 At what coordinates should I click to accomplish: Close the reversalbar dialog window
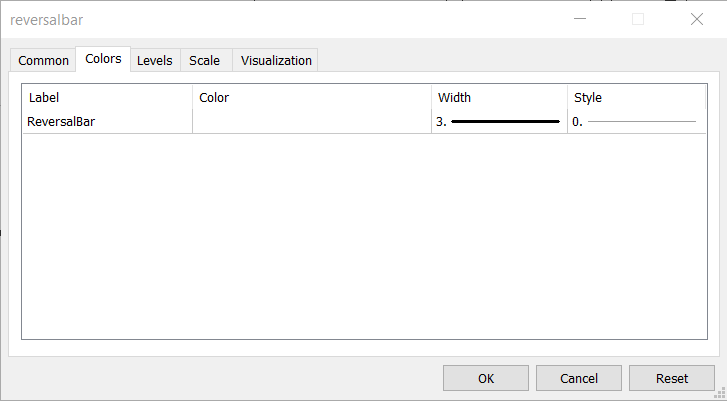coord(697,19)
